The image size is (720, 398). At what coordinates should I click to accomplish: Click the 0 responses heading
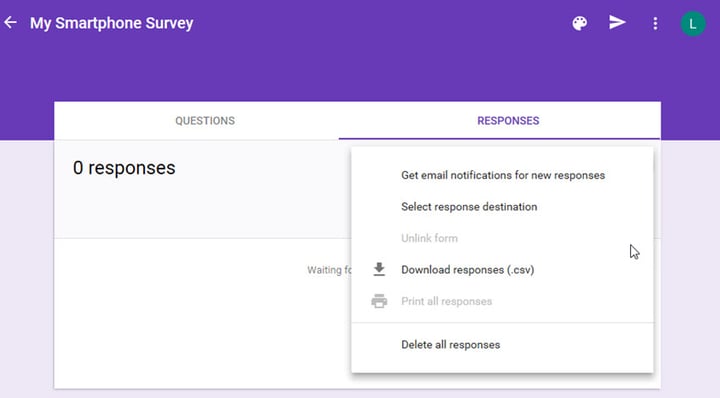pyautogui.click(x=124, y=168)
